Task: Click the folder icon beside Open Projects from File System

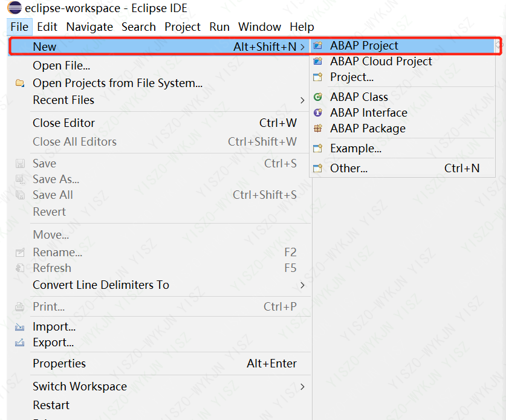Action: pyautogui.click(x=19, y=84)
